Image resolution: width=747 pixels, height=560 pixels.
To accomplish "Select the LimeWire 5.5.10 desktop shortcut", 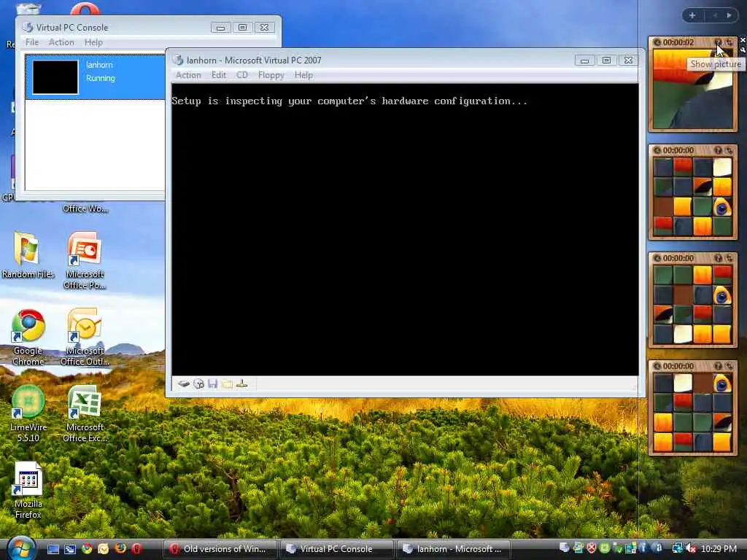I will [28, 414].
